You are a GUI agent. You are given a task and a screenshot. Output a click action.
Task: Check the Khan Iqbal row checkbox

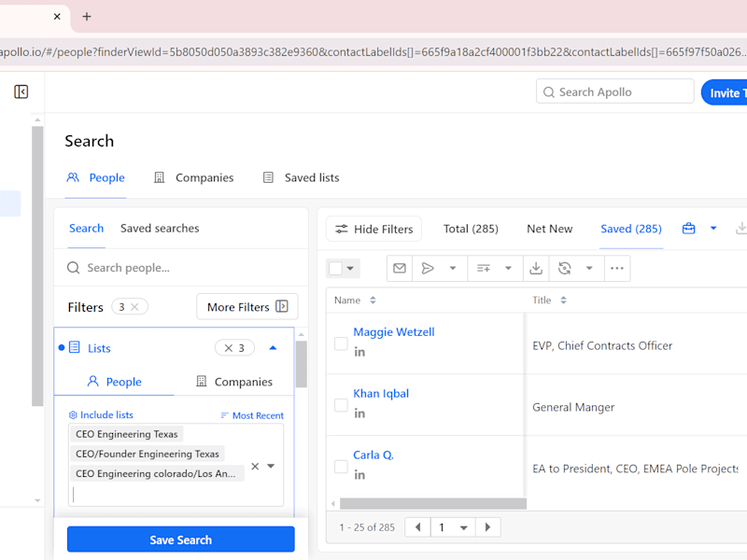point(341,405)
